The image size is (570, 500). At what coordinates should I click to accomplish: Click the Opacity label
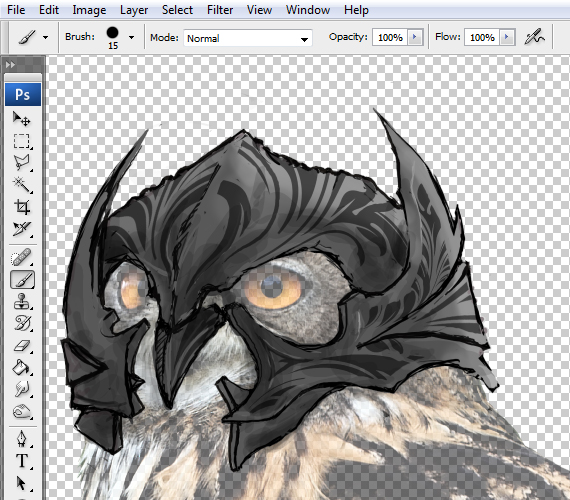click(x=348, y=37)
